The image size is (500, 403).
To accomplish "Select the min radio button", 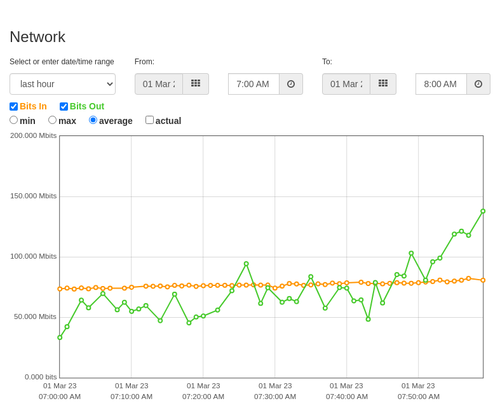I will tap(14, 120).
